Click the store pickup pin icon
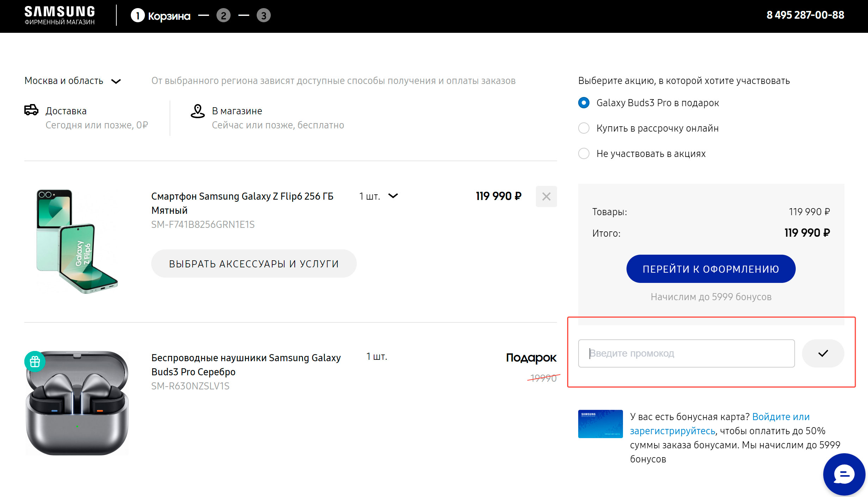868x497 pixels. coord(197,111)
